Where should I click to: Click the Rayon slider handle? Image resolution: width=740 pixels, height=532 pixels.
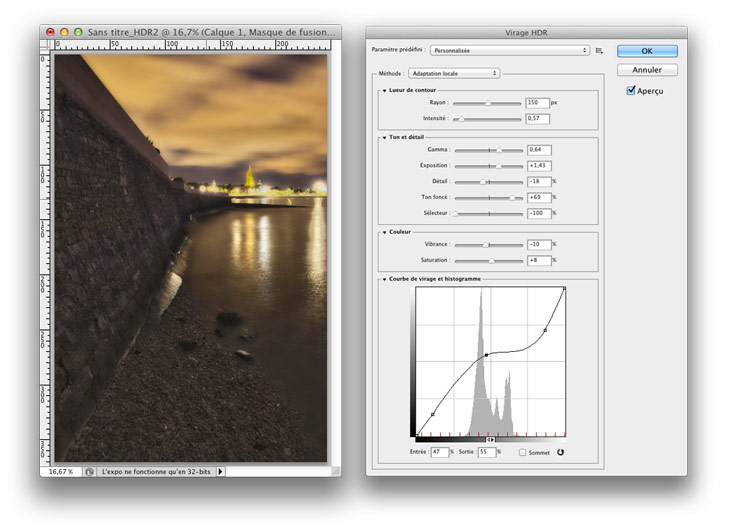coord(488,103)
